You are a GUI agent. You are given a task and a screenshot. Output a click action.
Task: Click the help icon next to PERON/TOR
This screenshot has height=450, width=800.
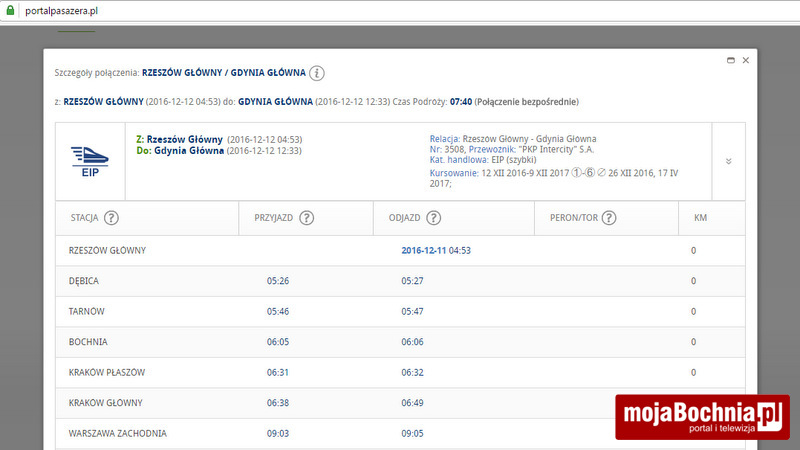[x=609, y=218]
